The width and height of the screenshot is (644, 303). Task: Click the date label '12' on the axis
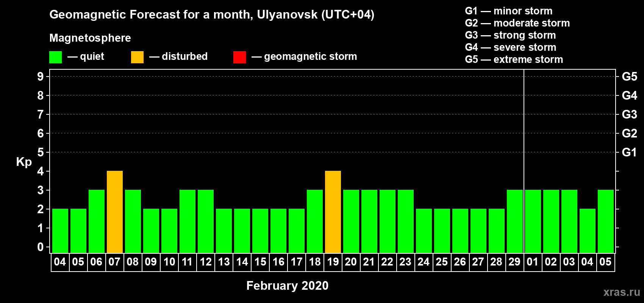coord(206,262)
